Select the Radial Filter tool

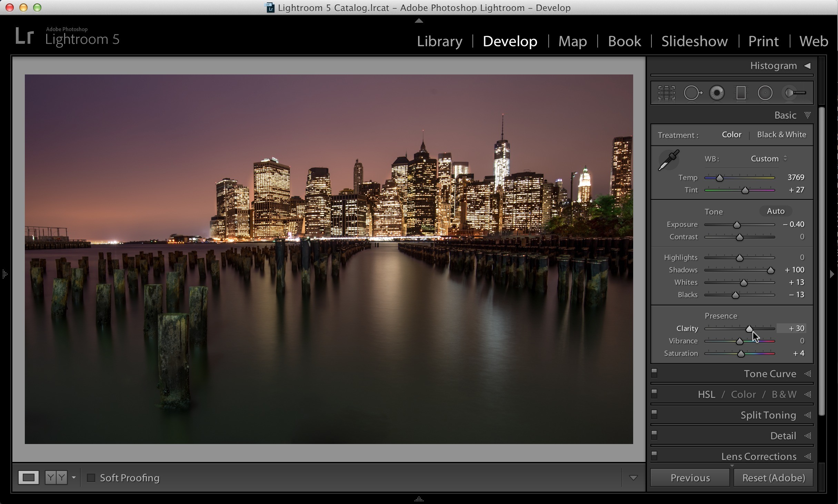[765, 93]
